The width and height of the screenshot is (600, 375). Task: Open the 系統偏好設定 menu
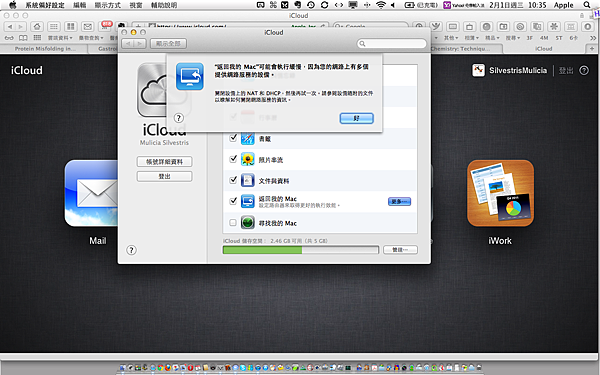click(45, 5)
